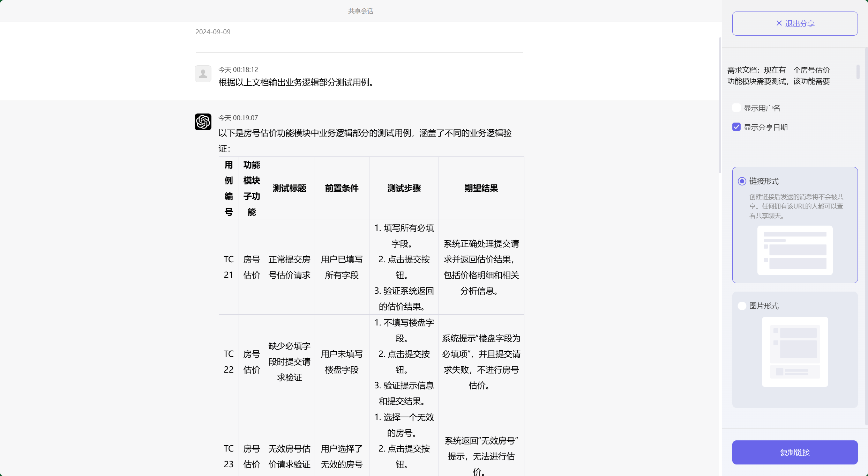Click the user profile avatar icon
The image size is (868, 476).
coord(203,74)
